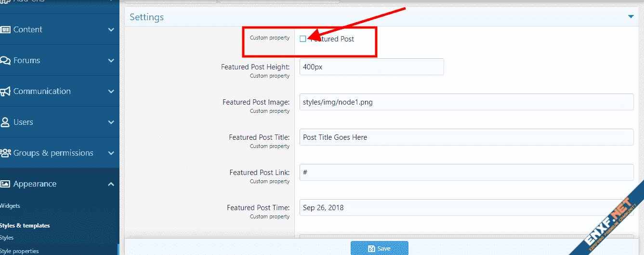Click the floppy disk icon on Save
The height and width of the screenshot is (255, 644).
[371, 249]
